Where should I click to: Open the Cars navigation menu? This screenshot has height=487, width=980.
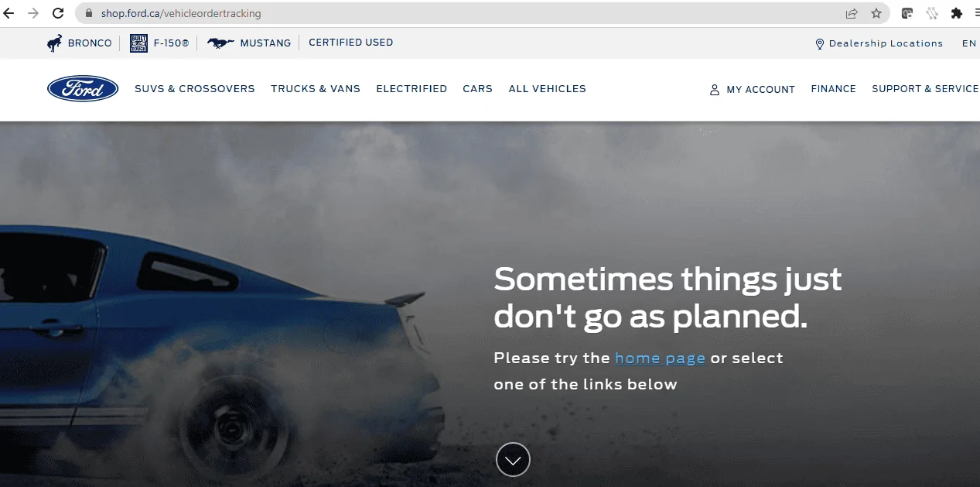pos(477,89)
